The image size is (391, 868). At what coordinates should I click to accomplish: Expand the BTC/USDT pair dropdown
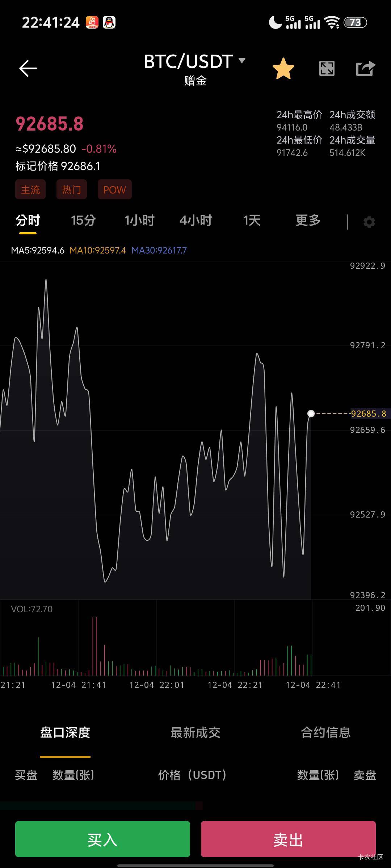pos(242,60)
